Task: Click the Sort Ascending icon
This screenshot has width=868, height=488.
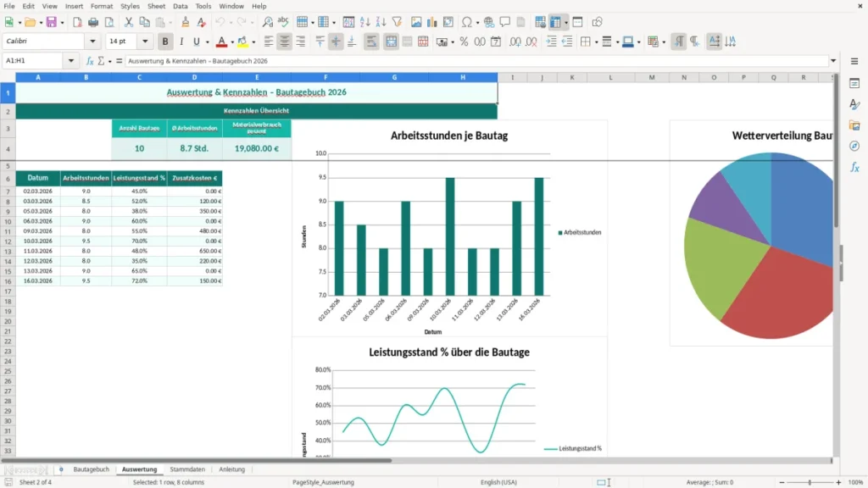Action: (364, 22)
